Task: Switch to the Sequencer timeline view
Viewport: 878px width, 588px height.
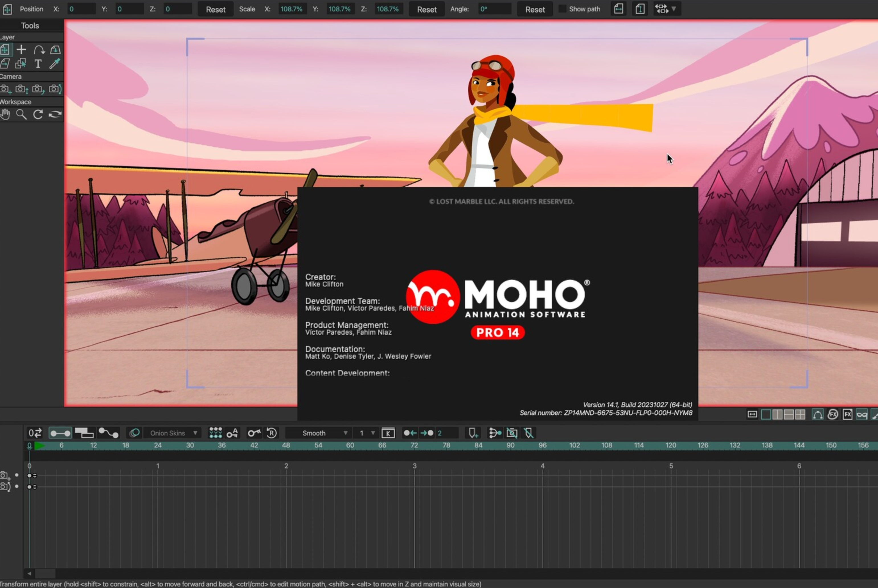Action: coord(84,433)
